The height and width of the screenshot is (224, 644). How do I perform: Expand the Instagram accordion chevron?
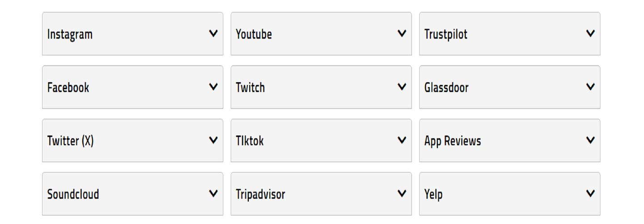click(213, 34)
